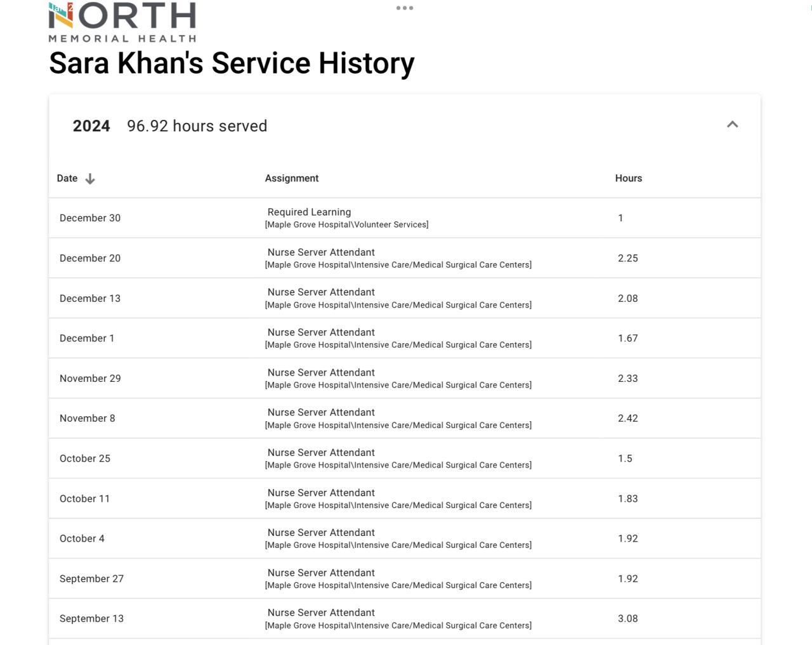Click the Hours column header

pos(628,178)
